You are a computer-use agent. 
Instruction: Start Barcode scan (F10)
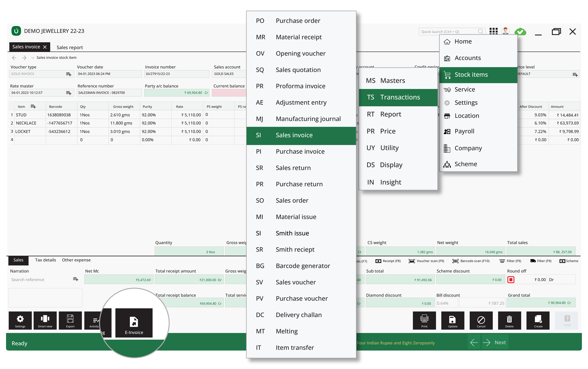(471, 261)
